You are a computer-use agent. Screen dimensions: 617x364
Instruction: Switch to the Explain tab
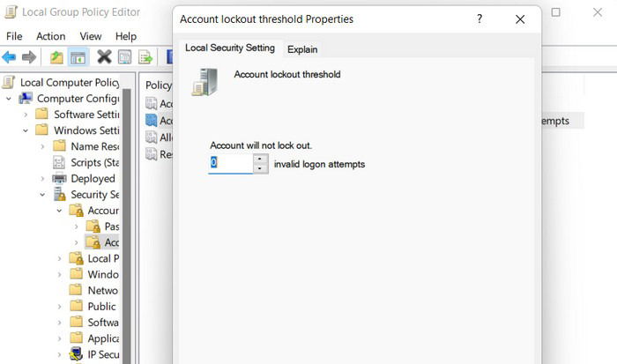(302, 49)
